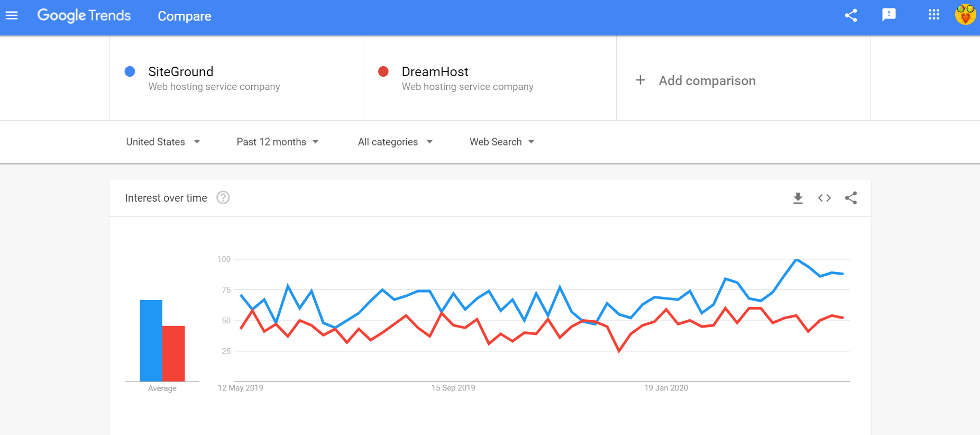980x435 pixels.
Task: Open the Google apps grid
Action: [934, 15]
